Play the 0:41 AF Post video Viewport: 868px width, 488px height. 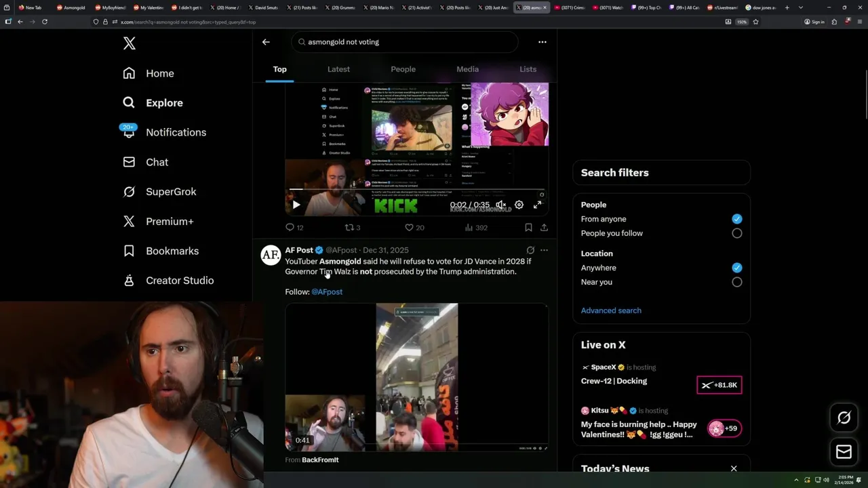coord(416,377)
